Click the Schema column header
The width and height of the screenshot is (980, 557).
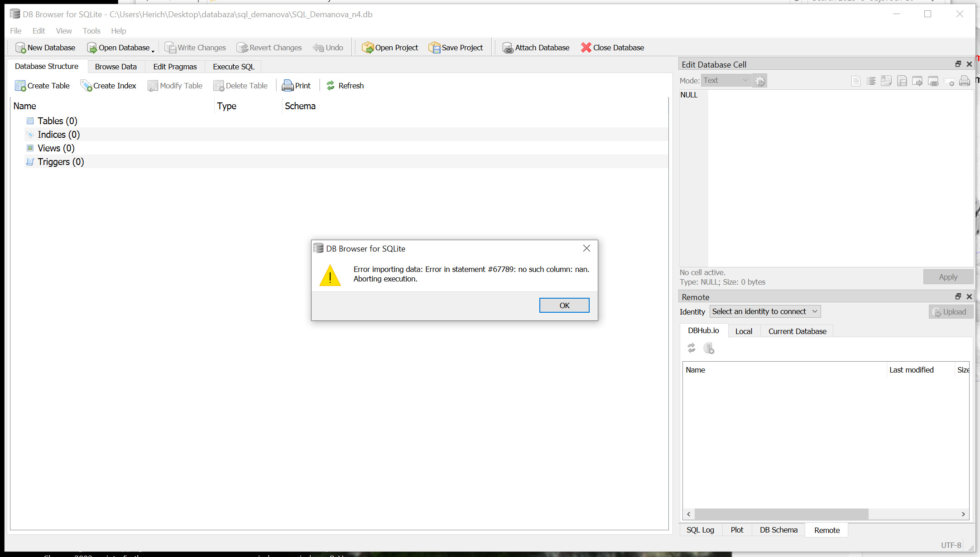(475, 106)
